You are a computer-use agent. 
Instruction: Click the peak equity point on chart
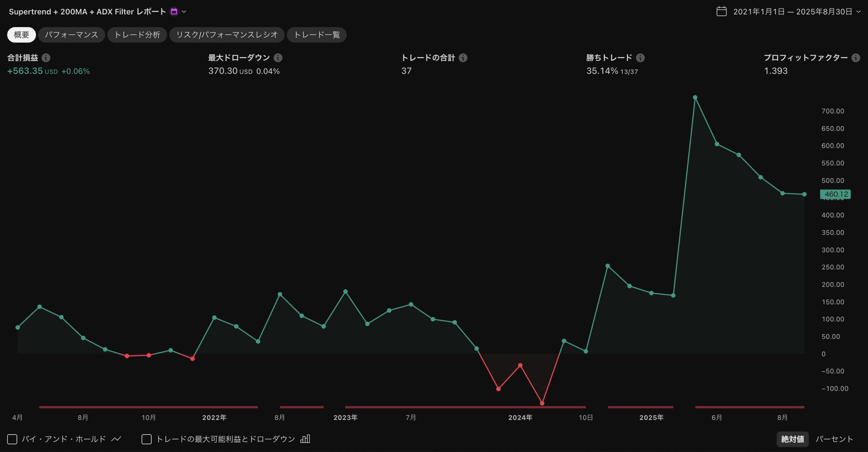coord(695,98)
